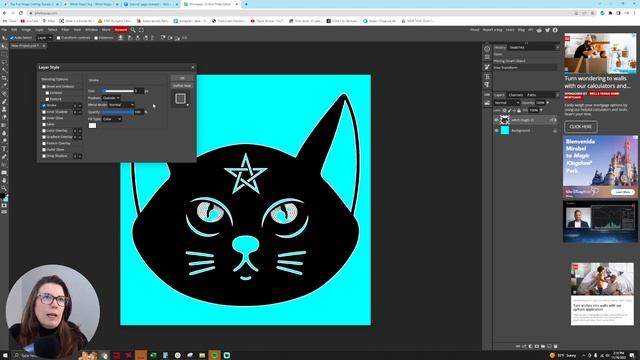Image resolution: width=640 pixels, height=360 pixels.
Task: Enable the Bevel and Emboss checkbox
Action: tap(44, 87)
